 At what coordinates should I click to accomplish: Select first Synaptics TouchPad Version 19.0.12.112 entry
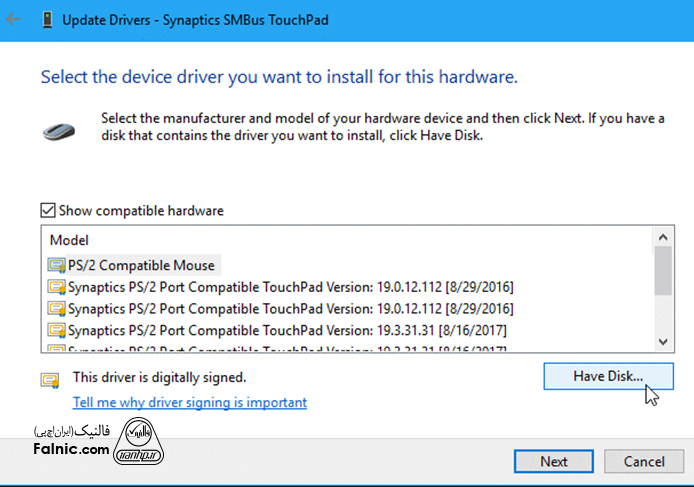pos(290,287)
